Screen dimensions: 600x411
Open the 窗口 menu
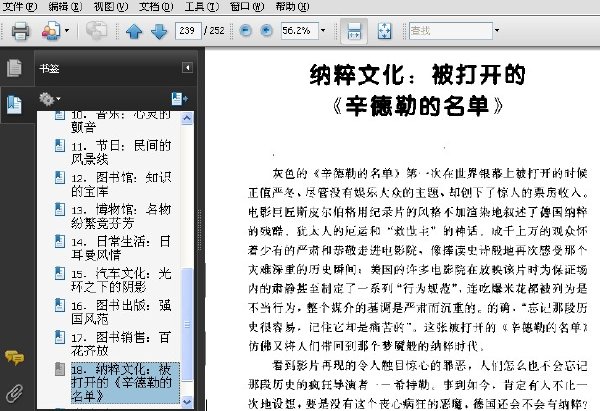click(x=247, y=7)
